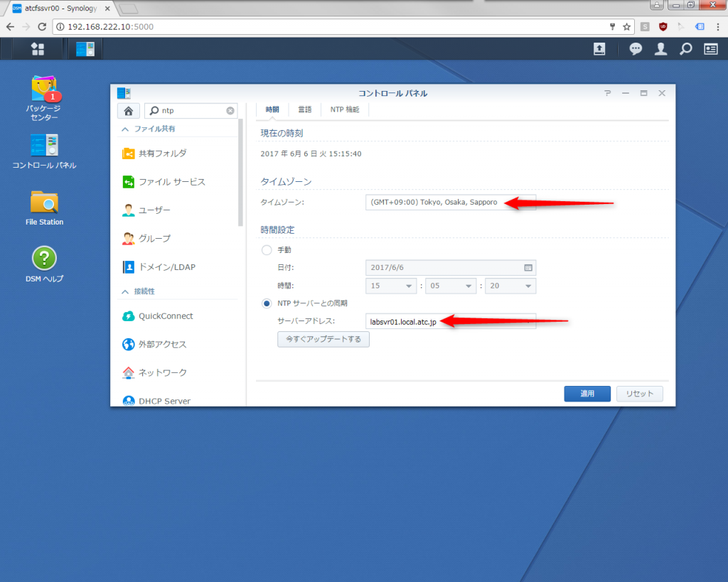Select the atcfssvr00 Synology browser tab
Image resolution: width=728 pixels, height=582 pixels.
coord(61,9)
